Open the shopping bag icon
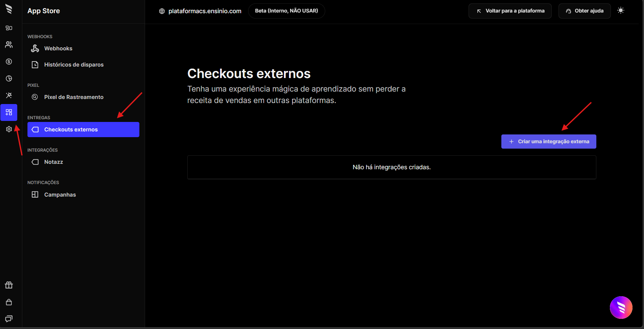 tap(9, 302)
